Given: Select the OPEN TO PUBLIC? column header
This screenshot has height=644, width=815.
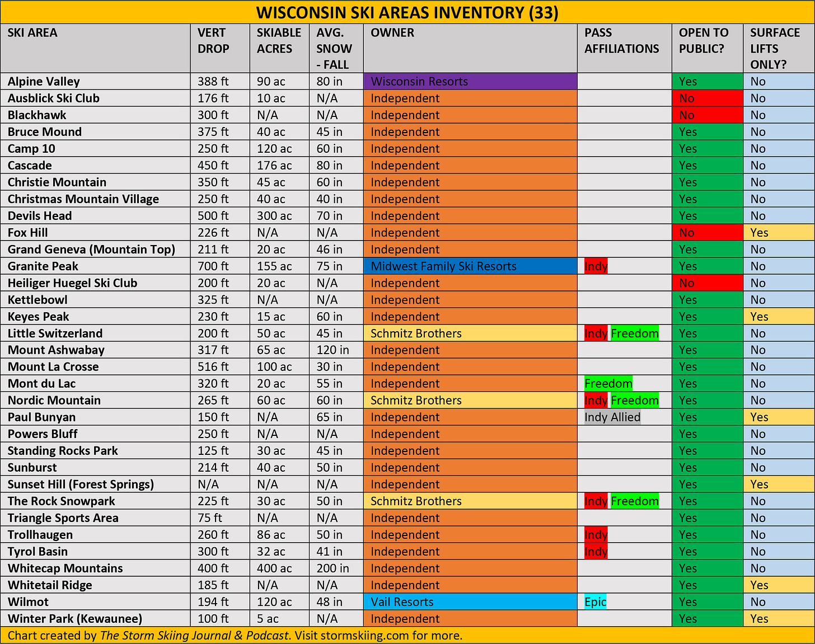Looking at the screenshot, I should point(708,48).
